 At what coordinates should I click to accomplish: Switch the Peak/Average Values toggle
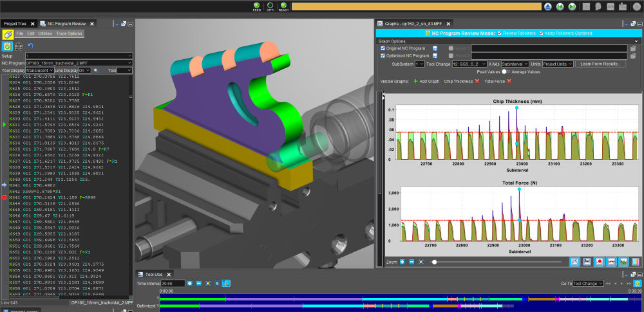(x=506, y=72)
